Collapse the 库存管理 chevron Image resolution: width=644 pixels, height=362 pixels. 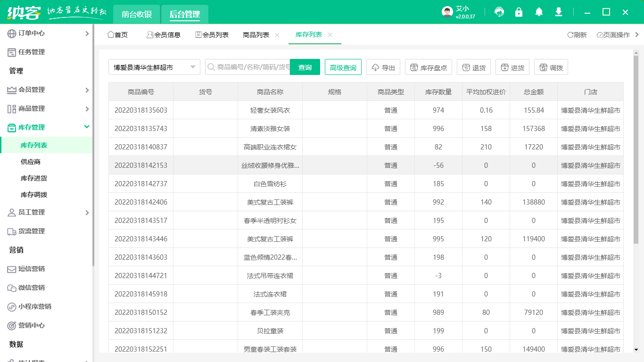click(87, 127)
